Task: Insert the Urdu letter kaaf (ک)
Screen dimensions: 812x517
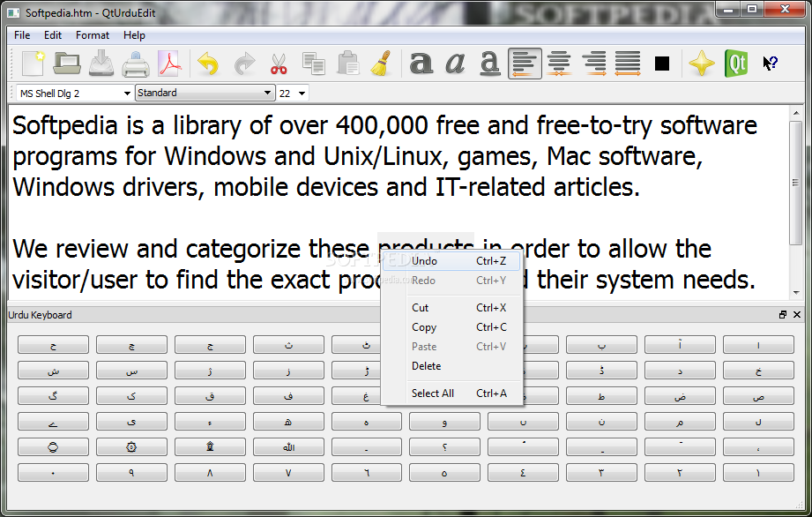Action: coord(131,396)
